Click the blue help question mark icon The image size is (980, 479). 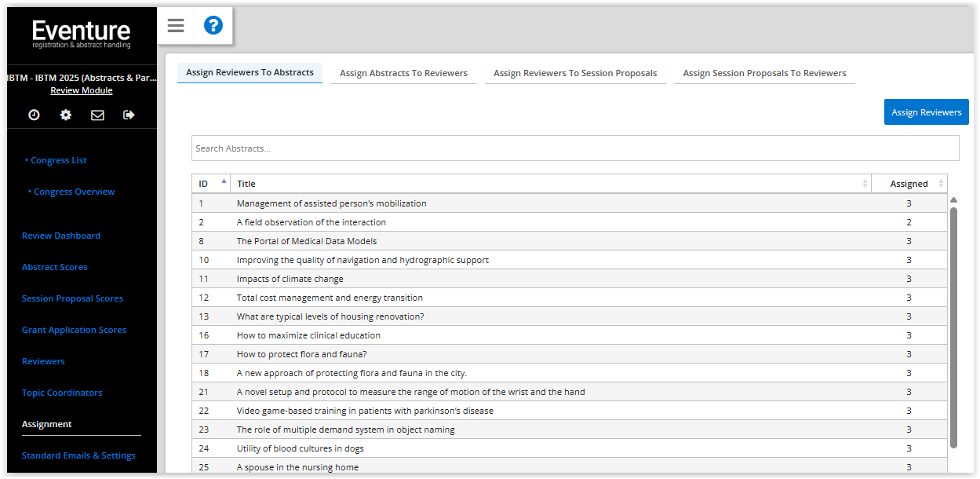(213, 26)
